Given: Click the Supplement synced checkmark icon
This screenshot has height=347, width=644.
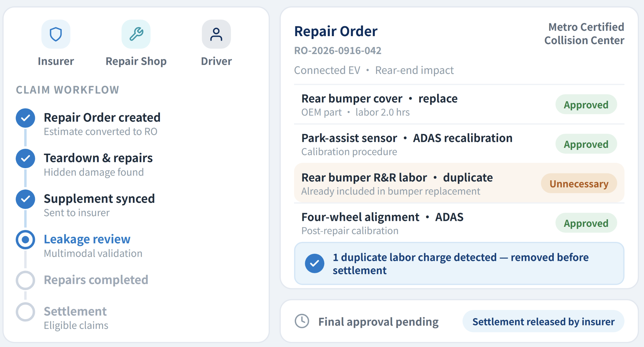Looking at the screenshot, I should pos(25,199).
